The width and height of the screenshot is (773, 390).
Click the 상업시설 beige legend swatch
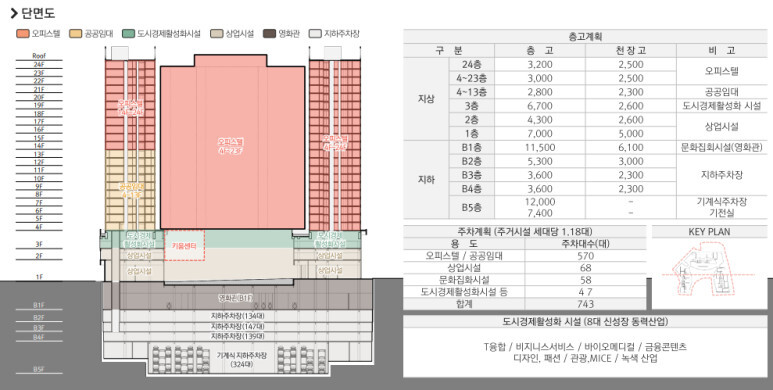click(x=216, y=34)
